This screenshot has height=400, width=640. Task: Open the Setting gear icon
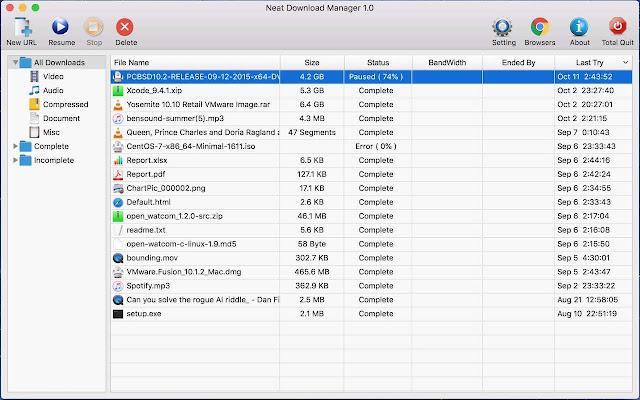click(503, 27)
